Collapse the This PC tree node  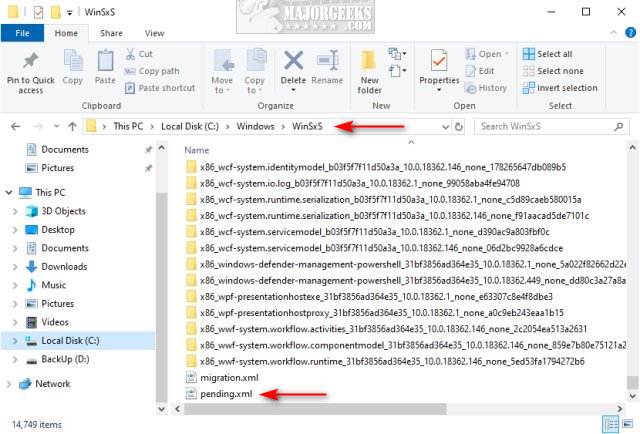(9, 192)
